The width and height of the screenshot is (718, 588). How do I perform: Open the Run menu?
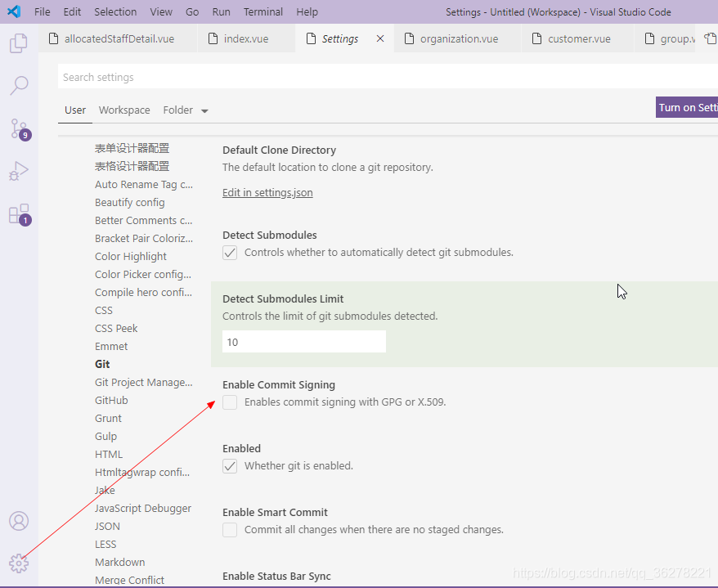click(221, 12)
